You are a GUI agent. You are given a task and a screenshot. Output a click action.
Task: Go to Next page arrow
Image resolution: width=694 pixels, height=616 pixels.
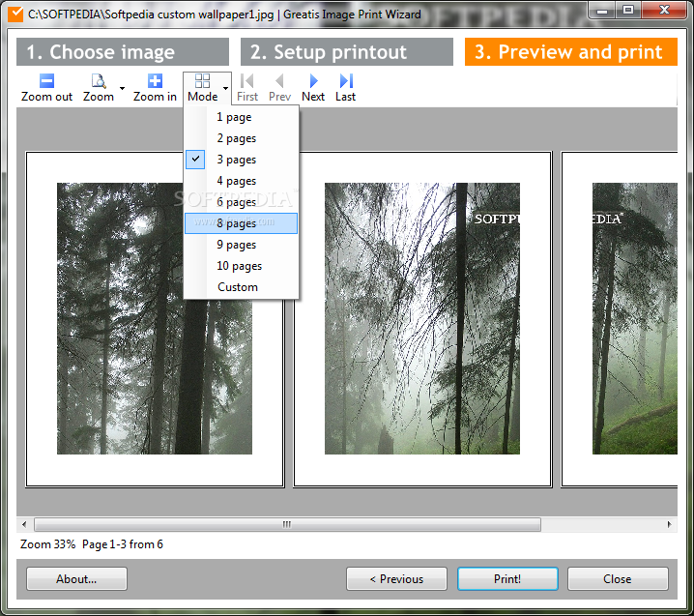click(x=313, y=81)
